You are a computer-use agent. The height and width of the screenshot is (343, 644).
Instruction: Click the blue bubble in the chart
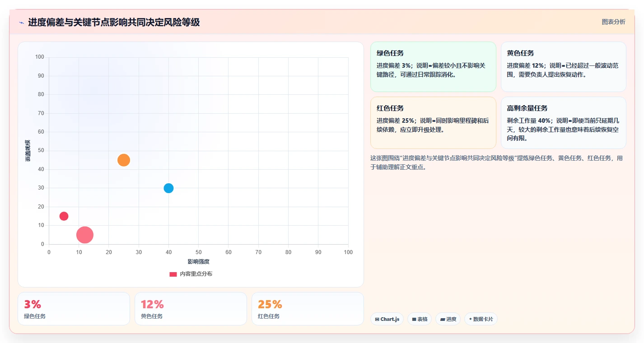coord(168,188)
